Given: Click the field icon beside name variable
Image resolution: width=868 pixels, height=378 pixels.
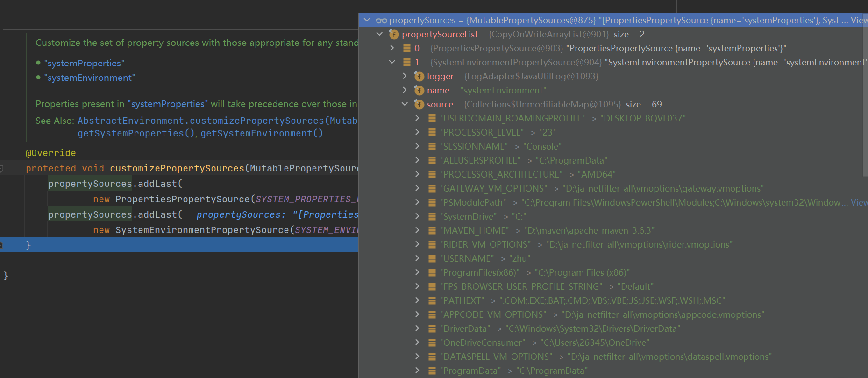Looking at the screenshot, I should [x=419, y=91].
